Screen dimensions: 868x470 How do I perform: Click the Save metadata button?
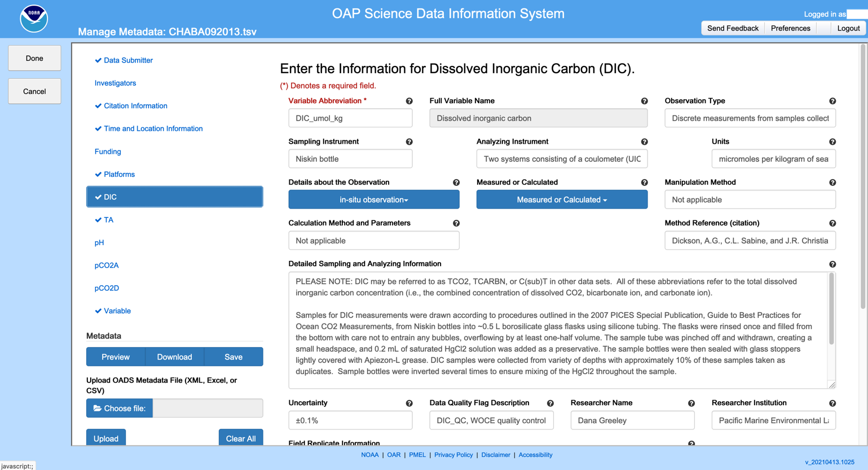(233, 357)
